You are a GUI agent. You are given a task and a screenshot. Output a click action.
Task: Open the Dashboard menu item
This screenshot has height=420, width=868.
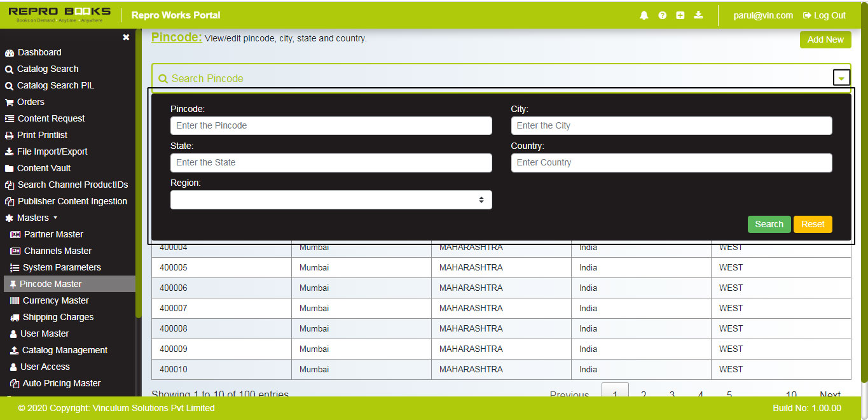pos(38,52)
